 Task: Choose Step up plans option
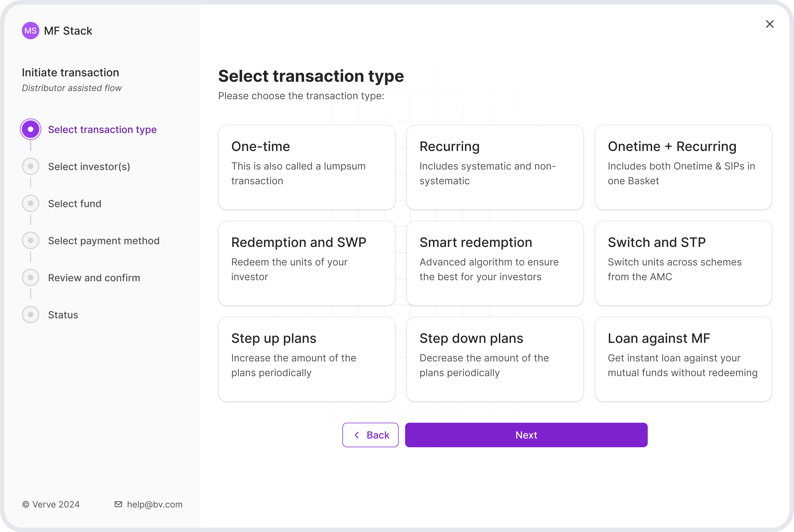[306, 359]
